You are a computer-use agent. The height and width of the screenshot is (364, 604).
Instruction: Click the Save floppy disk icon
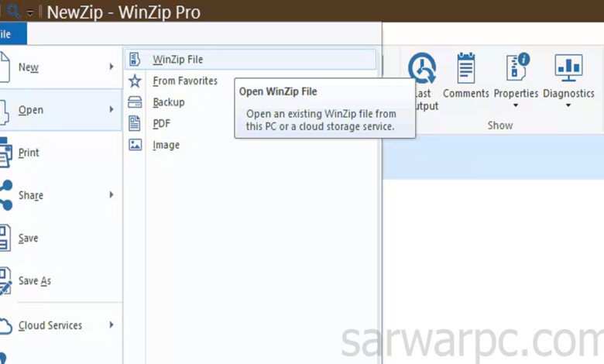(x=5, y=239)
